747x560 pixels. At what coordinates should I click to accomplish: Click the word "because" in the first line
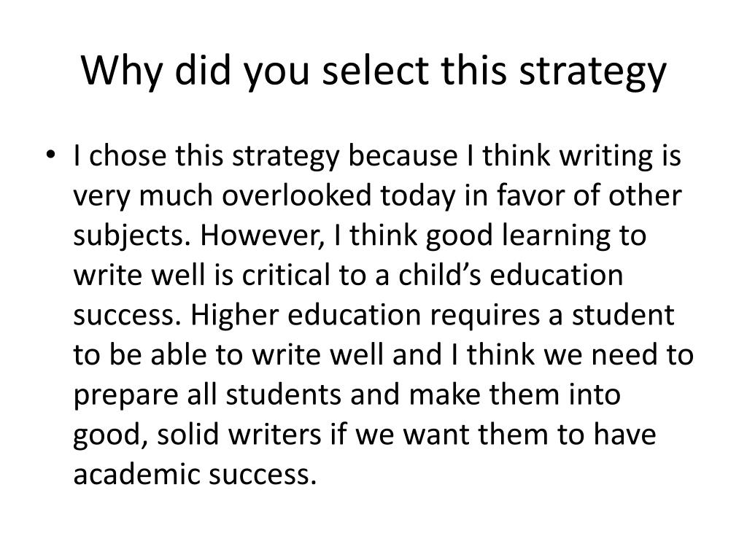click(x=403, y=156)
